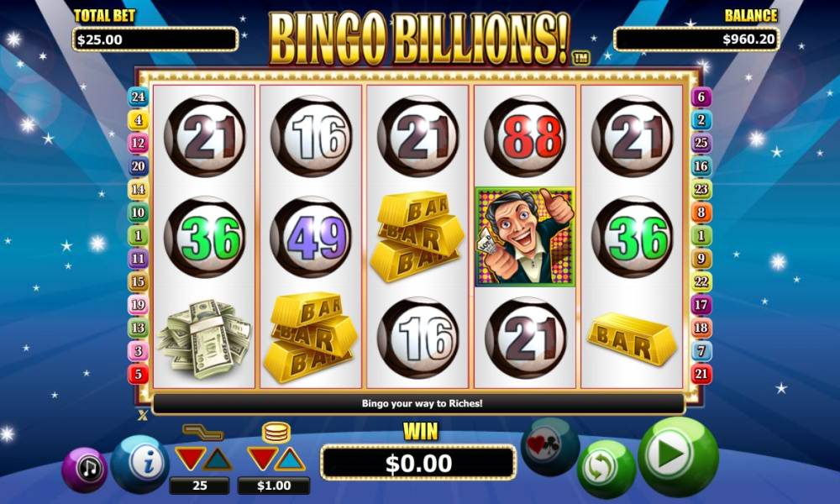
Task: Open the paytable info ball
Action: [140, 464]
